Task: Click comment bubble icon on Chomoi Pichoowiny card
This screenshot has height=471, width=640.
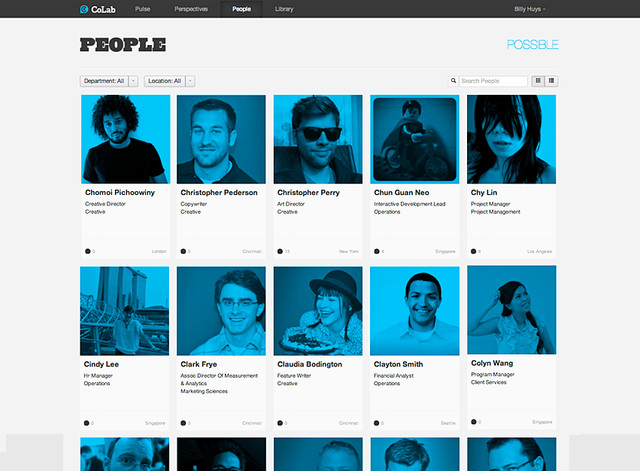Action: [87, 251]
